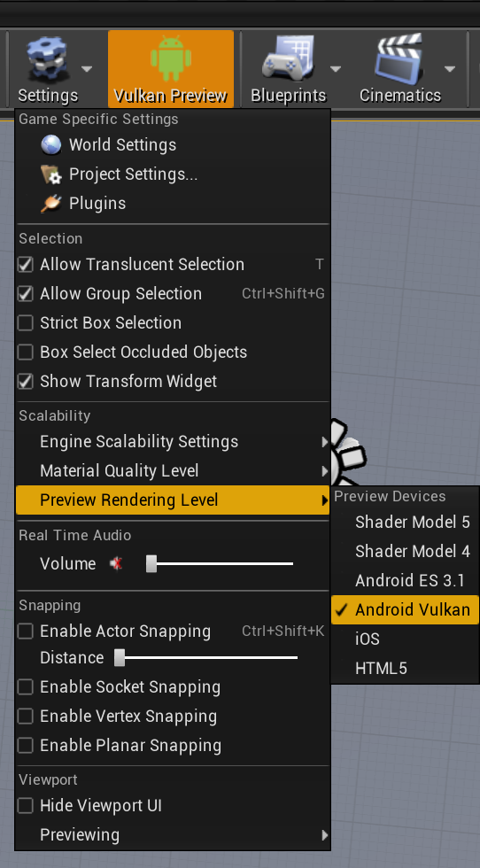
Task: Enable Strict Box Selection checkbox
Action: (26, 323)
